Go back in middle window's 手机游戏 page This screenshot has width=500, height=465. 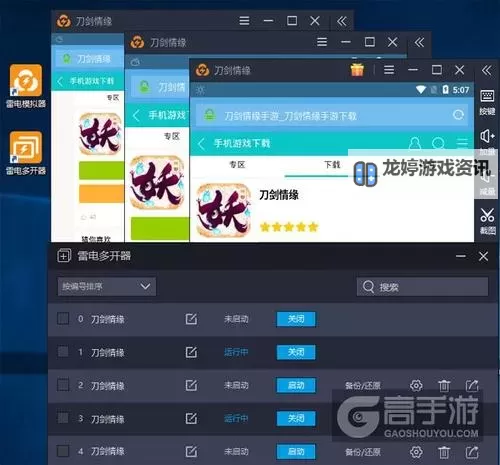coord(136,116)
